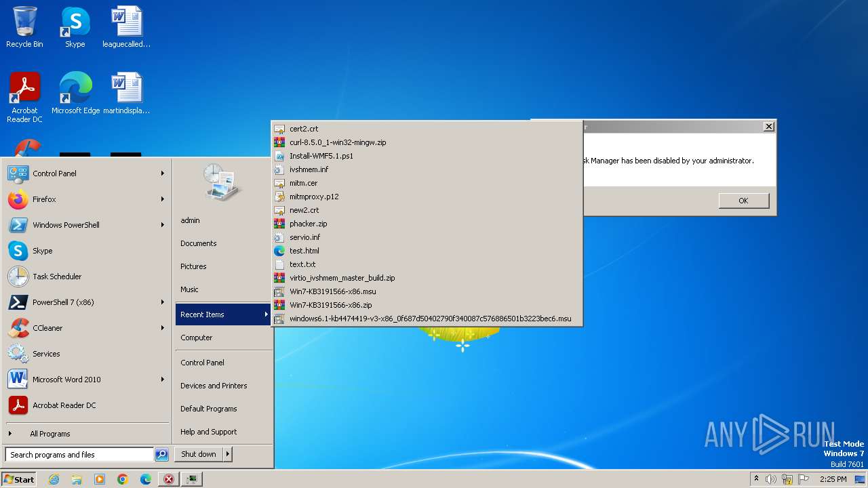Screen dimensions: 868x488
Task: Open admin user folder link
Action: click(223, 220)
